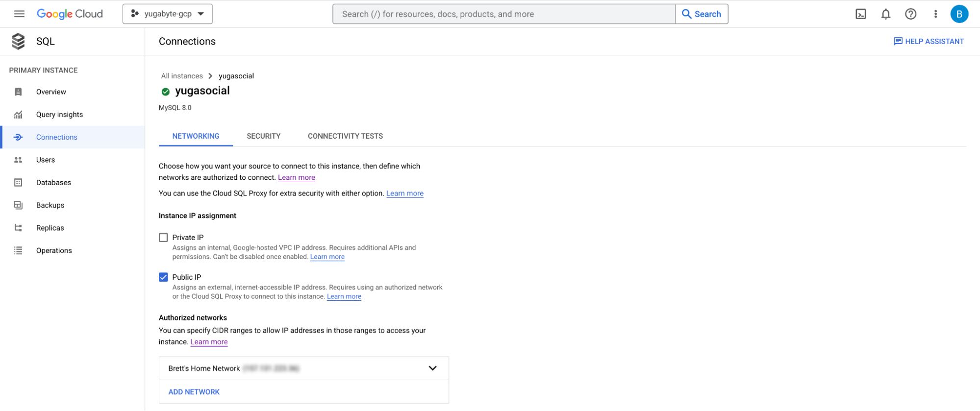980x411 pixels.
Task: Open Backups from the sidebar
Action: coord(50,205)
